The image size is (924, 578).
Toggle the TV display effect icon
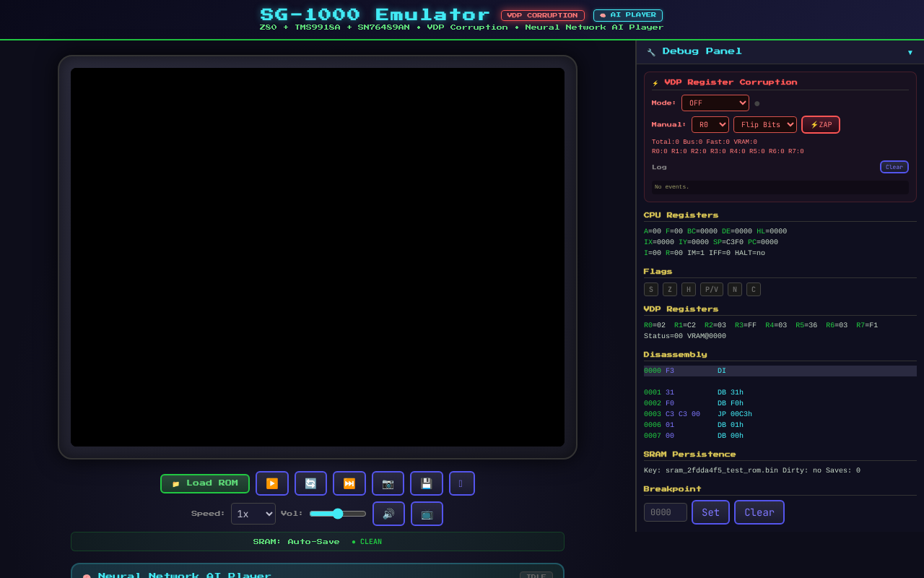pyautogui.click(x=427, y=514)
